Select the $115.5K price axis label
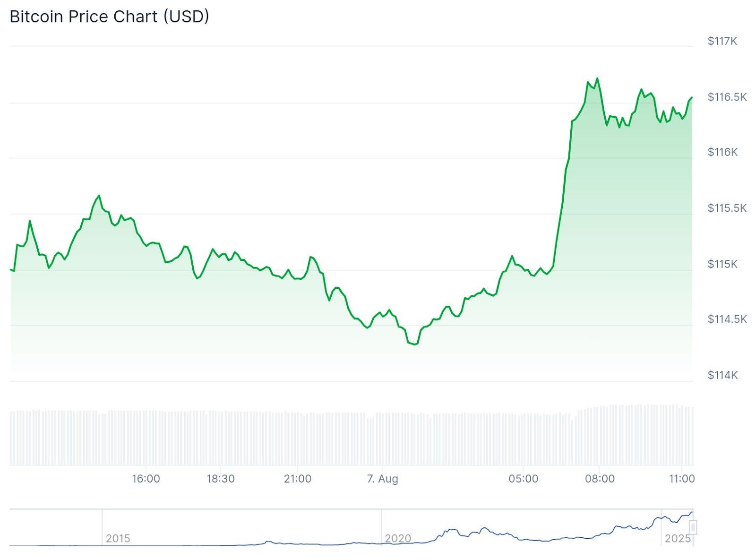 pos(727,208)
